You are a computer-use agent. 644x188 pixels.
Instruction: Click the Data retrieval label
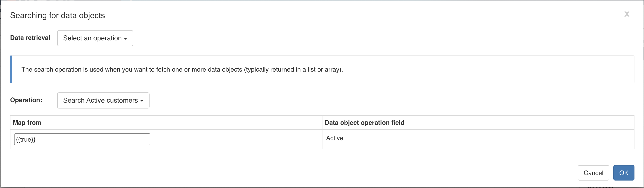click(x=30, y=38)
